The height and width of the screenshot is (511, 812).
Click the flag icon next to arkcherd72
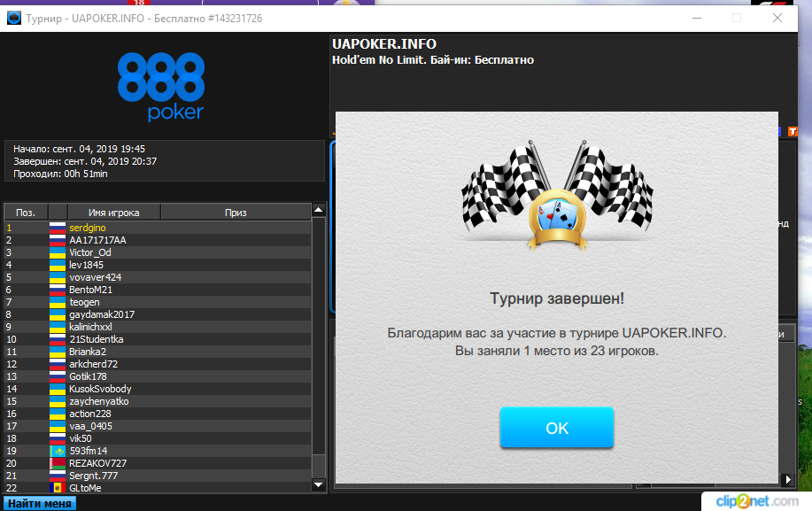[x=58, y=365]
